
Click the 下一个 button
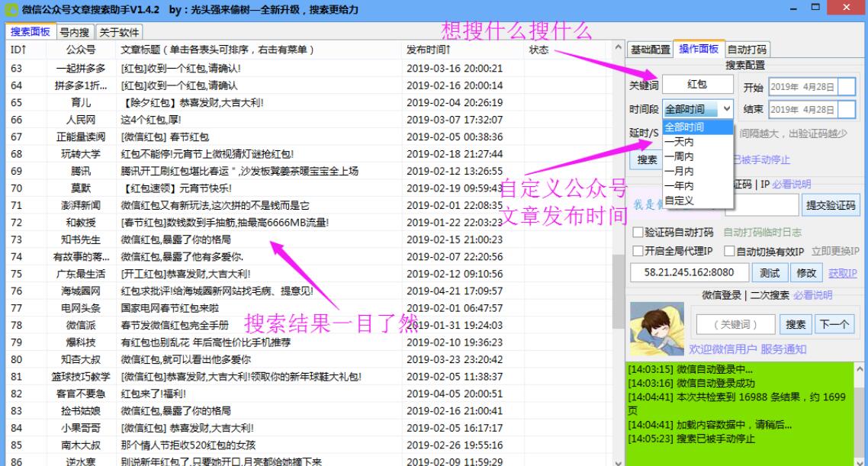click(834, 324)
